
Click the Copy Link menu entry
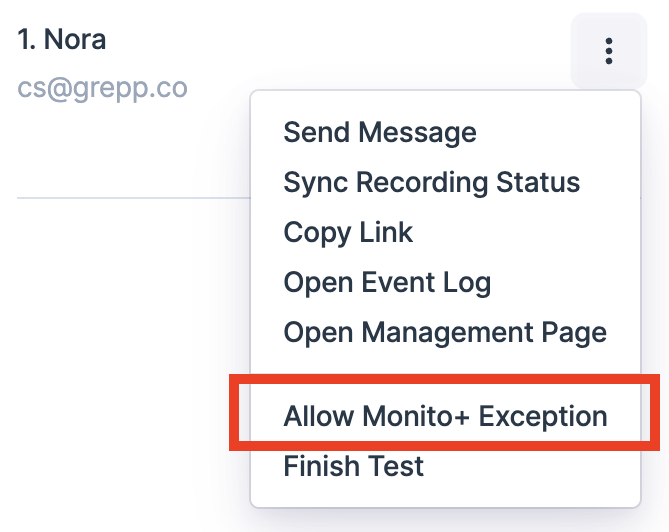tap(348, 233)
